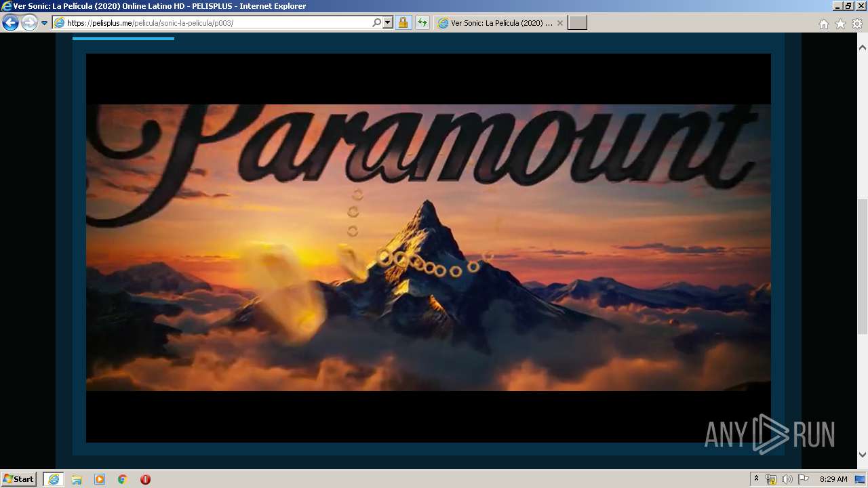The width and height of the screenshot is (868, 488).
Task: Open the red Opera-style taskbar icon
Action: 145,479
